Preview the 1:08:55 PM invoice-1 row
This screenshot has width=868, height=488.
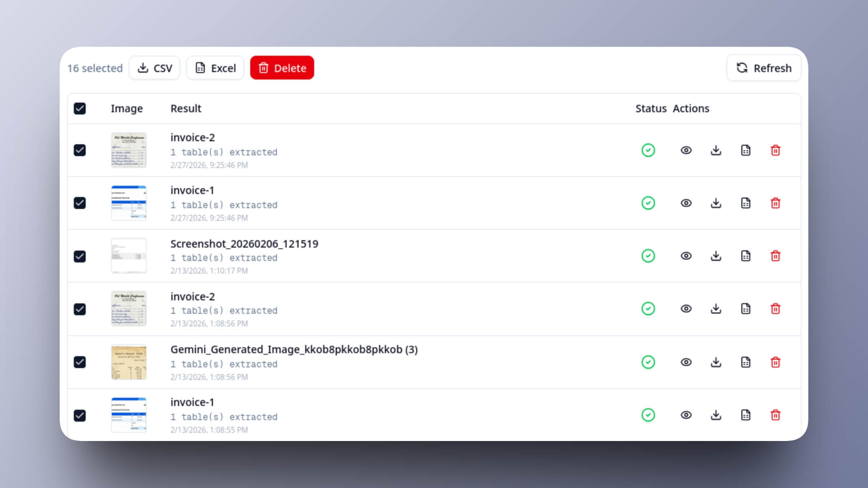tap(686, 415)
